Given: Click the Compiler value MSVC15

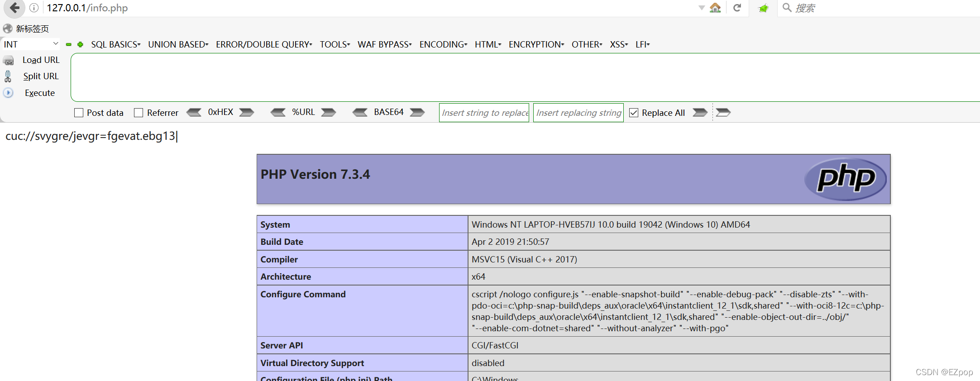Looking at the screenshot, I should coord(524,259).
